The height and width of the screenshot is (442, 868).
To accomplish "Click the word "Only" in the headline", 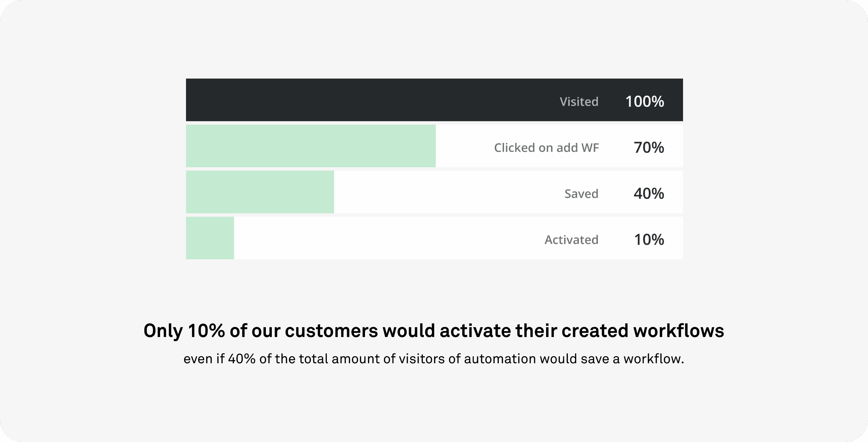I will pyautogui.click(x=163, y=331).
